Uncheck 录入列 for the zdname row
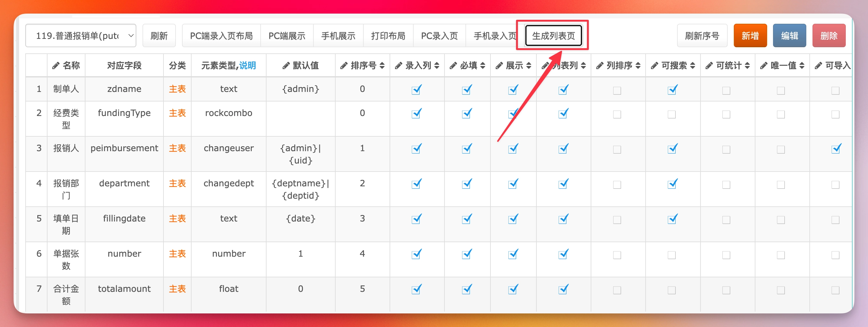The height and width of the screenshot is (327, 868). click(416, 90)
